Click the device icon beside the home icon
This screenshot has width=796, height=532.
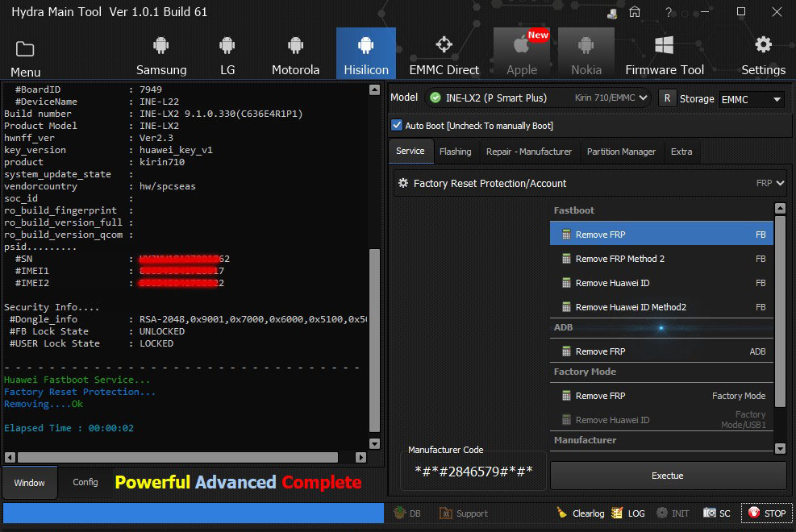[x=612, y=13]
